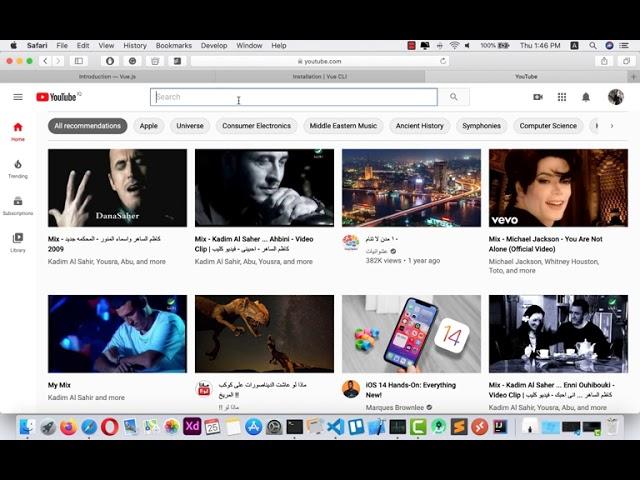Filter by the Apple chip
Viewport: 640px width, 480px height.
(x=149, y=126)
